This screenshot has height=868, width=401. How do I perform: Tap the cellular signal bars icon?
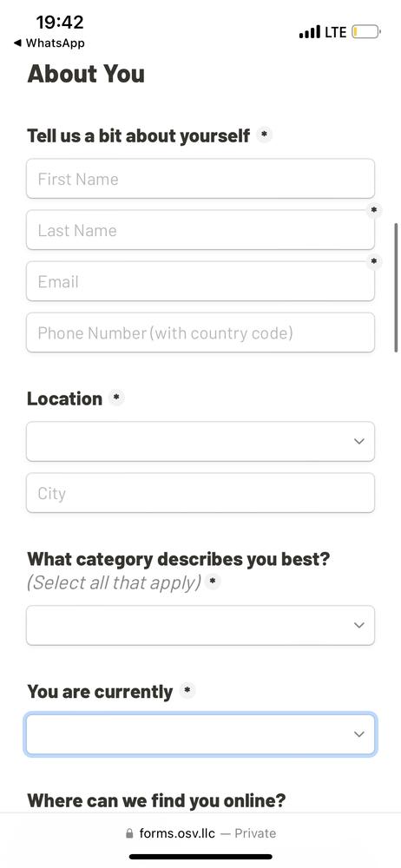(x=310, y=32)
